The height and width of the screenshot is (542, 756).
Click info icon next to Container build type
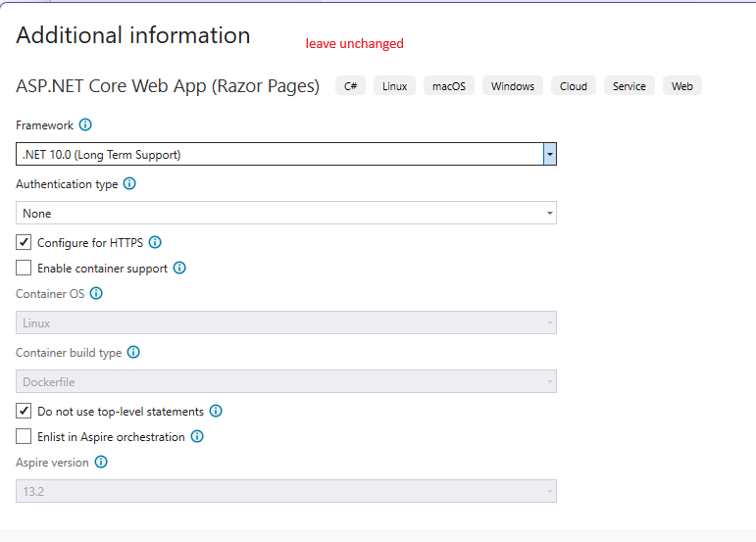(x=133, y=352)
